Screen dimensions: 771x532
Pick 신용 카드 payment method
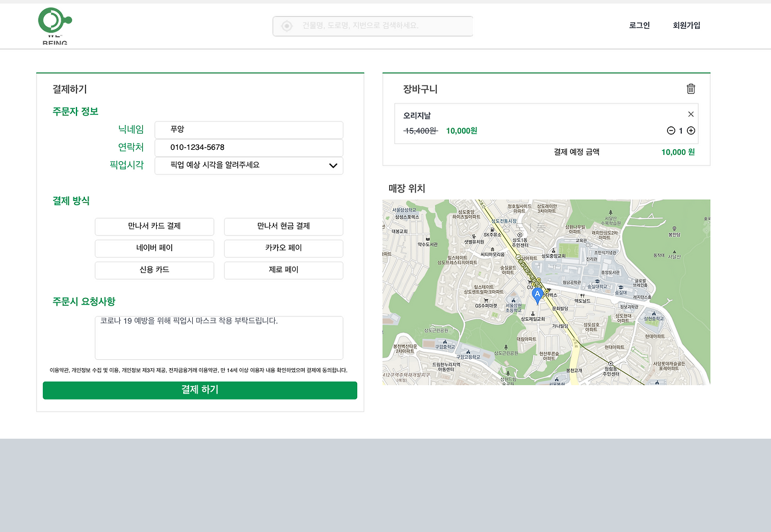(x=154, y=270)
